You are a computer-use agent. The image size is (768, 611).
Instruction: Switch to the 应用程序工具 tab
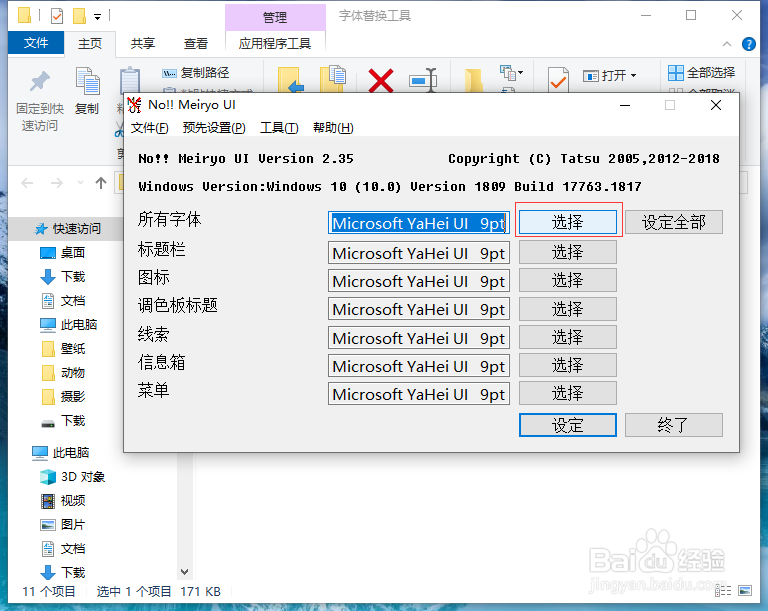(x=275, y=44)
